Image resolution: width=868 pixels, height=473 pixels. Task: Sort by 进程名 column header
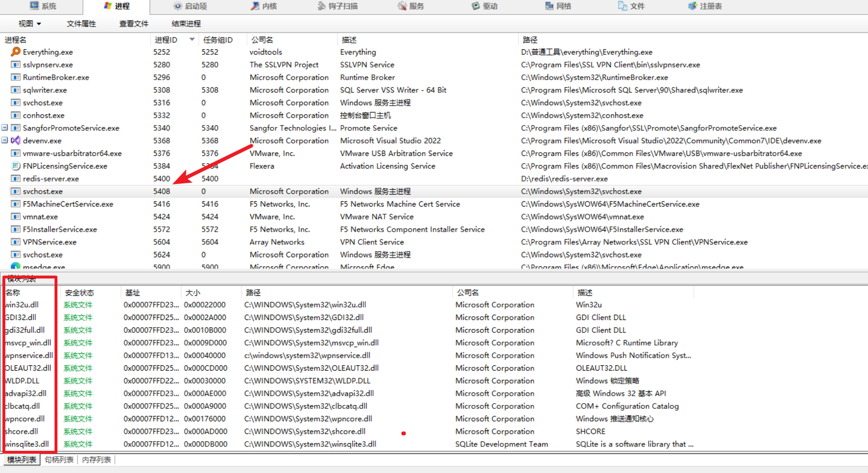(x=75, y=40)
